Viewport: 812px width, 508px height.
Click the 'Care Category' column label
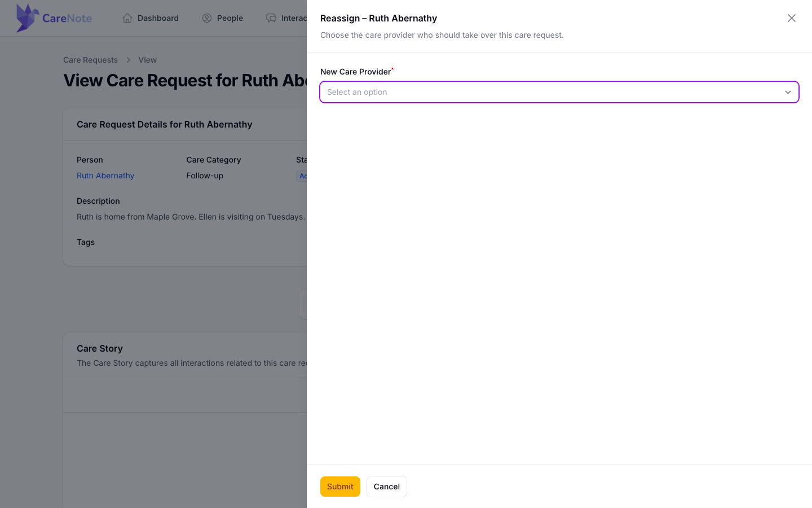click(x=214, y=160)
